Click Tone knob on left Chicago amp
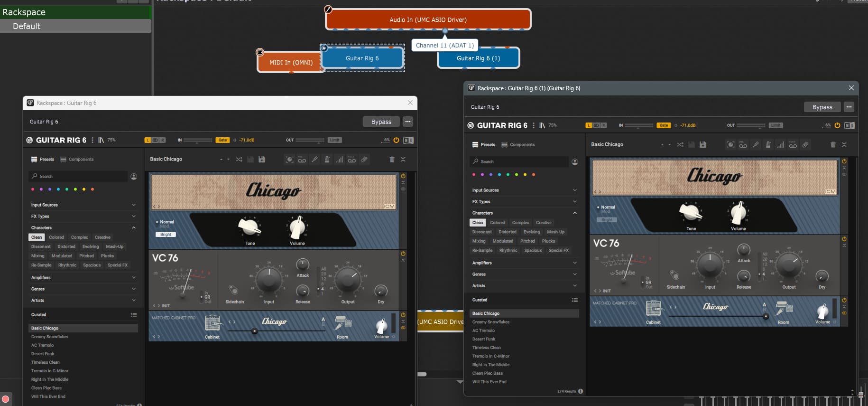 coord(249,227)
